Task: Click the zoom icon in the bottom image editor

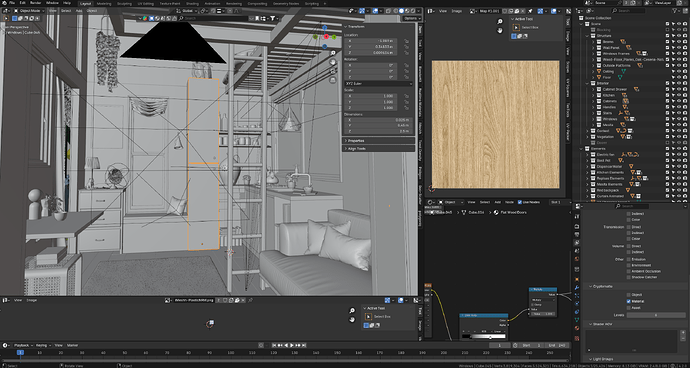Action: (x=352, y=311)
